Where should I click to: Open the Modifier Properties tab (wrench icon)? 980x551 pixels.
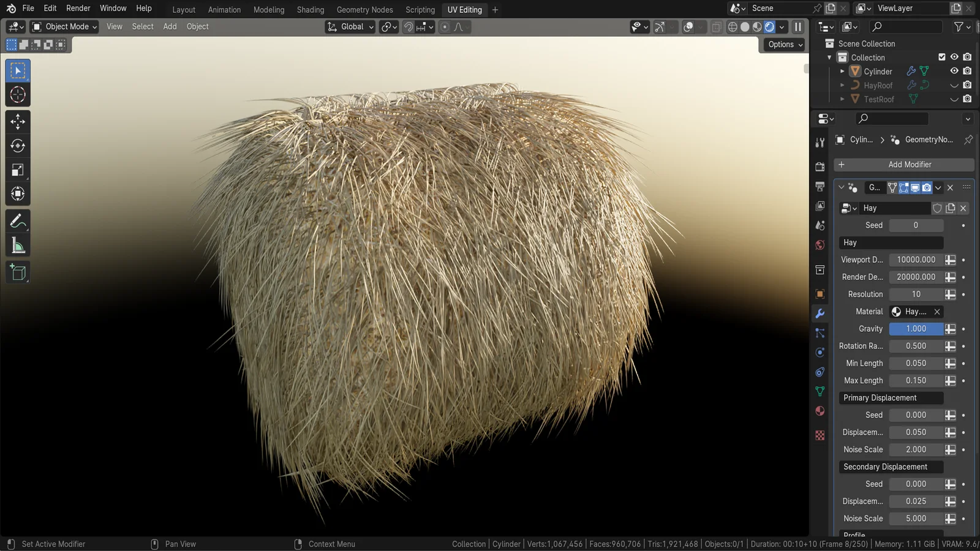click(820, 313)
